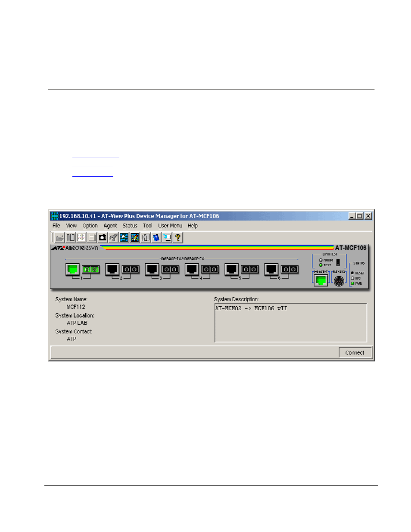Select the fiber port 2
Screen dimensions: 411x532
click(x=131, y=270)
